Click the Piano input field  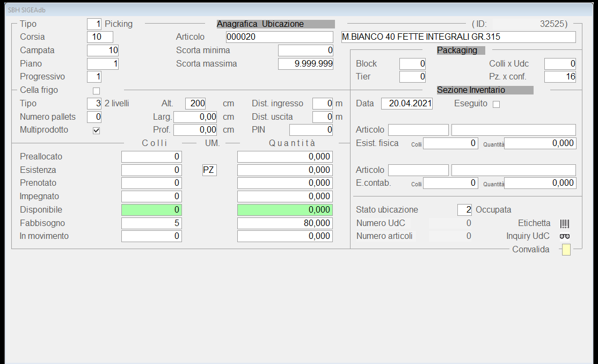(103, 64)
